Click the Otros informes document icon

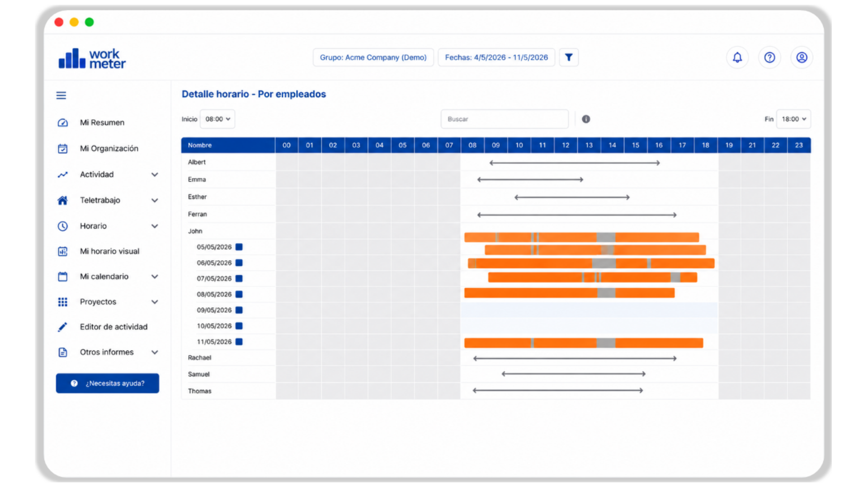tap(63, 352)
